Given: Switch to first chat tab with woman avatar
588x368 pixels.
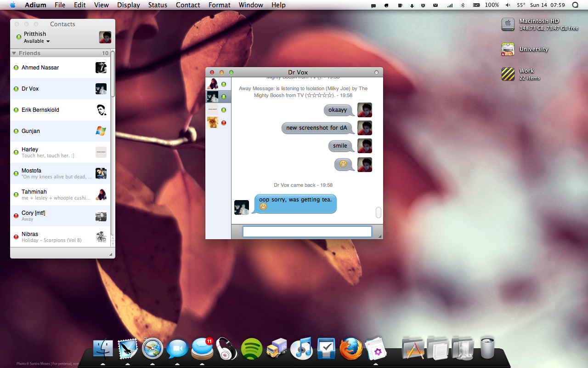Looking at the screenshot, I should pyautogui.click(x=218, y=84).
